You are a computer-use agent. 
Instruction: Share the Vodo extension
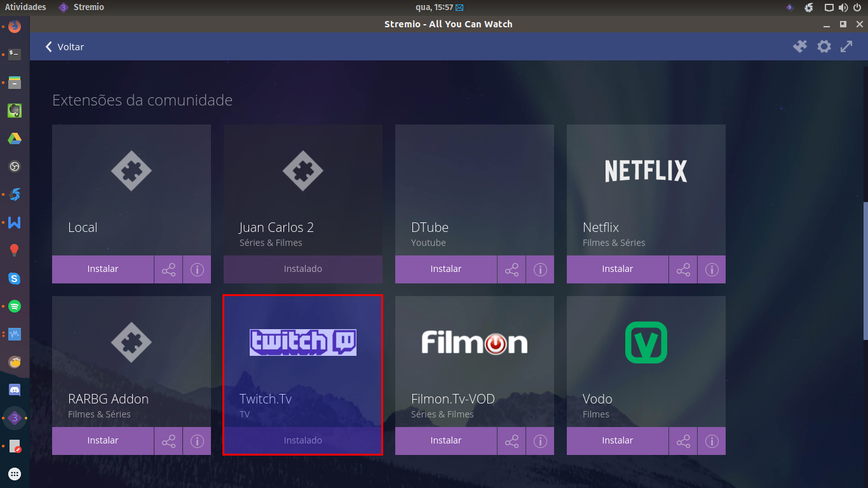[683, 441]
